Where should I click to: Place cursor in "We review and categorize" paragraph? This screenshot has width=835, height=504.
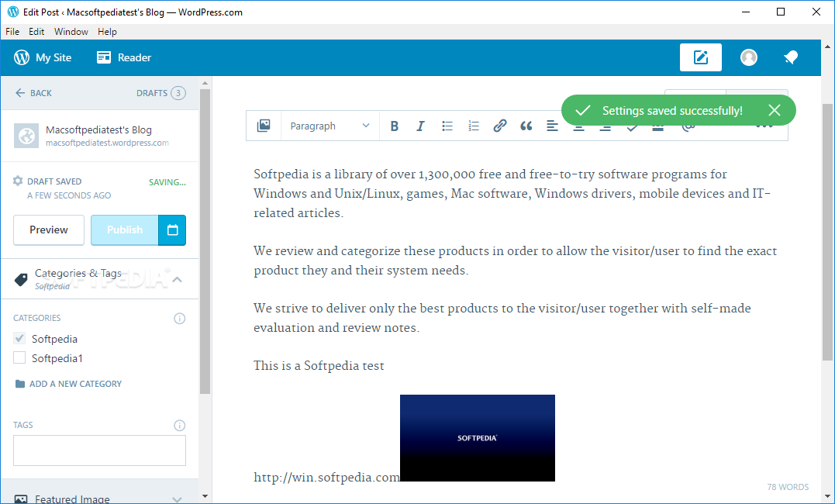(515, 261)
